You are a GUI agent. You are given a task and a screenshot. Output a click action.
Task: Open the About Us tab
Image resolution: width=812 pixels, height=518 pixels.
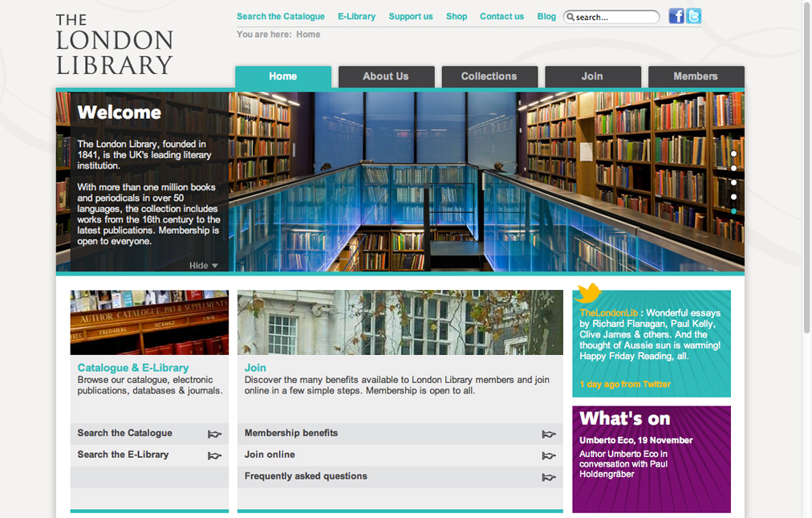[386, 77]
